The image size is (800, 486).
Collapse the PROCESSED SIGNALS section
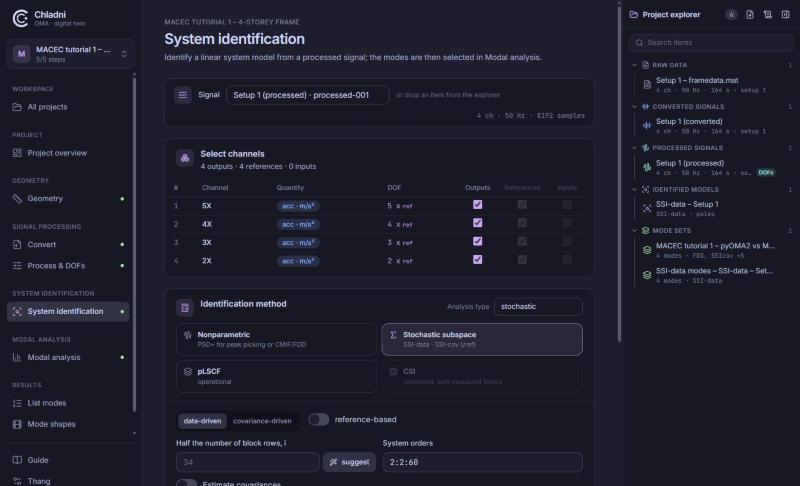coord(634,148)
